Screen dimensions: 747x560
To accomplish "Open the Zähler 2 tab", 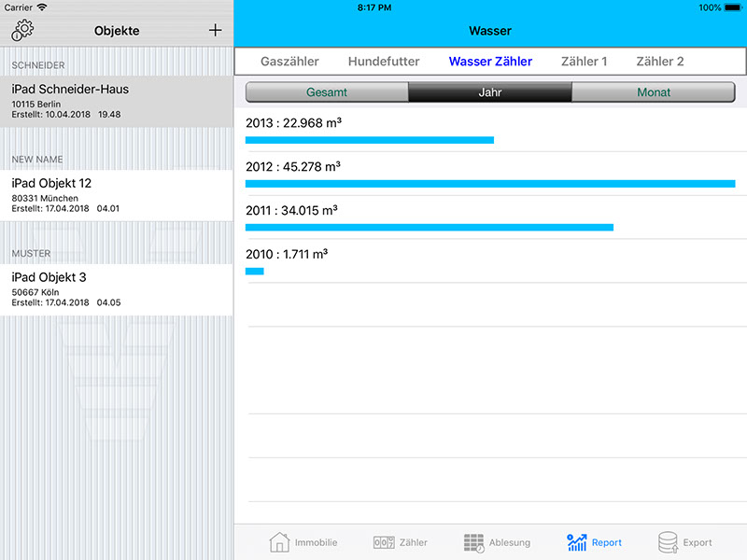I will [660, 62].
